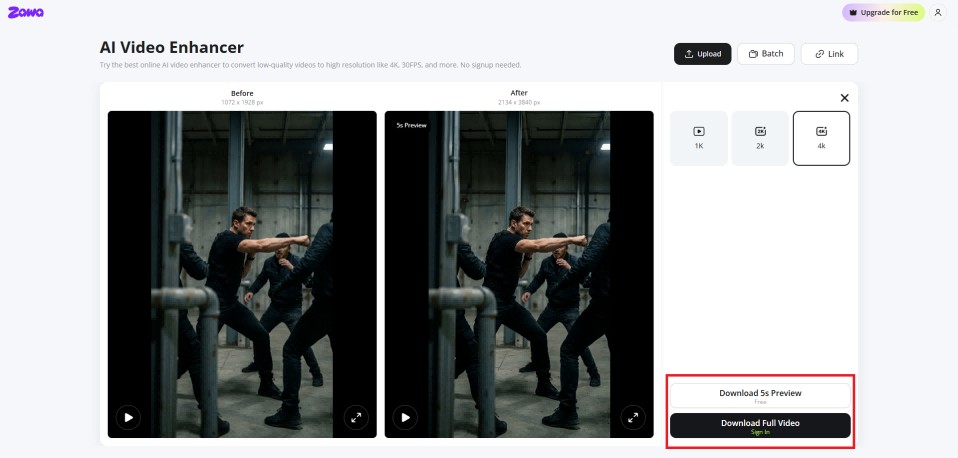Viewport: 958px width, 458px height.
Task: Play the Before video
Action: point(128,418)
